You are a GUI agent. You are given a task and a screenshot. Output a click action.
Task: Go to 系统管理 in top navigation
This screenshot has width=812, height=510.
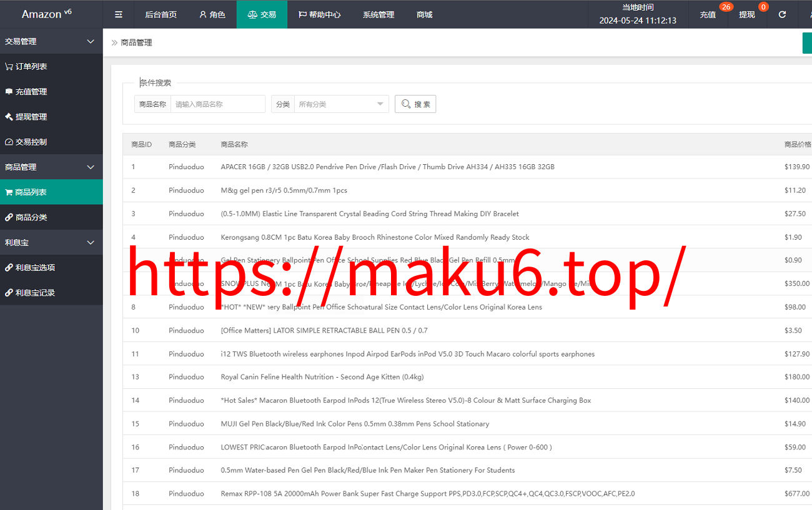coord(379,14)
